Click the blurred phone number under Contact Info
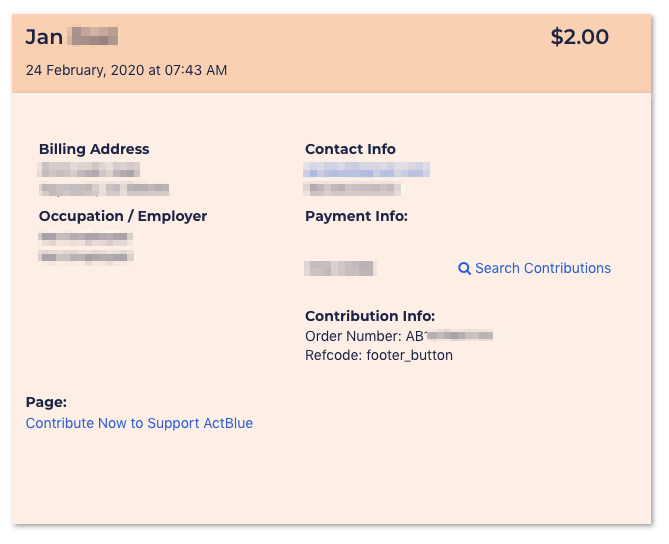669x544 pixels. [x=352, y=189]
